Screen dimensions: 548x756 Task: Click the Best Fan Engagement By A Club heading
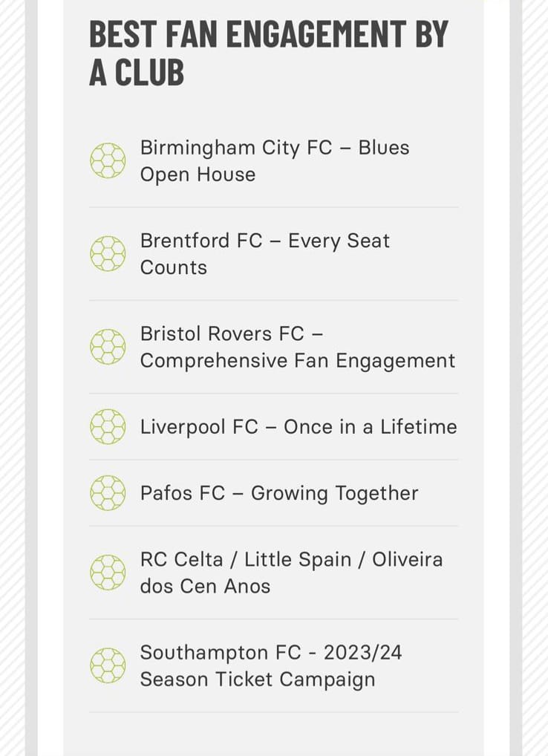[x=269, y=53]
